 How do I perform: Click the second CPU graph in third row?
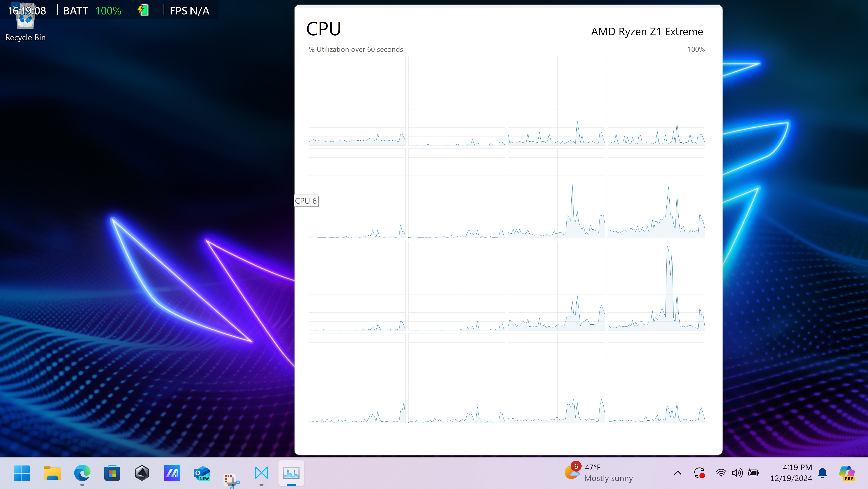coord(457,286)
